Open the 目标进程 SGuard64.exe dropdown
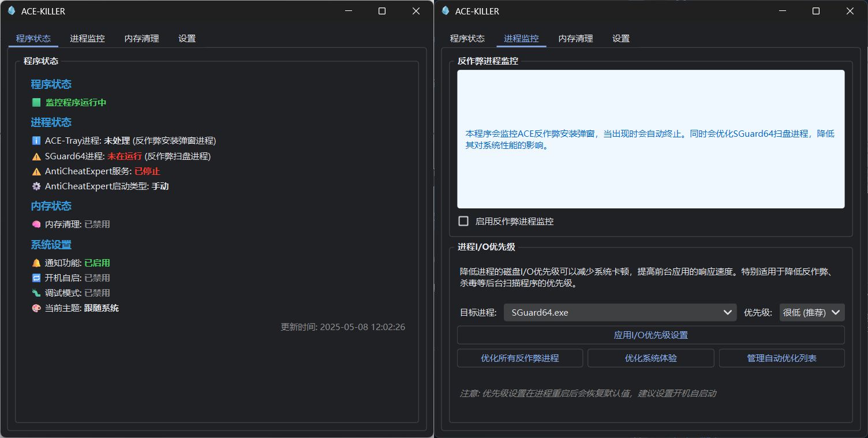868x438 pixels. tap(620, 312)
